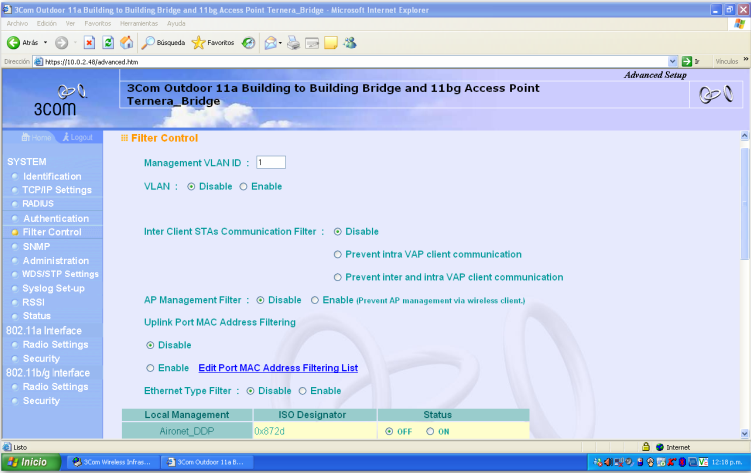Go to browser Home page icon
Image resolution: width=751 pixels, height=473 pixels.
pos(126,43)
